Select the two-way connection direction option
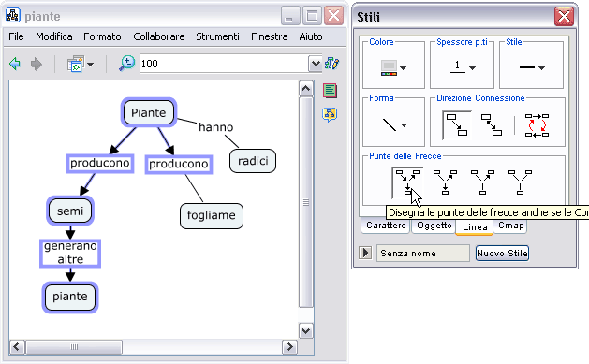 coord(492,125)
